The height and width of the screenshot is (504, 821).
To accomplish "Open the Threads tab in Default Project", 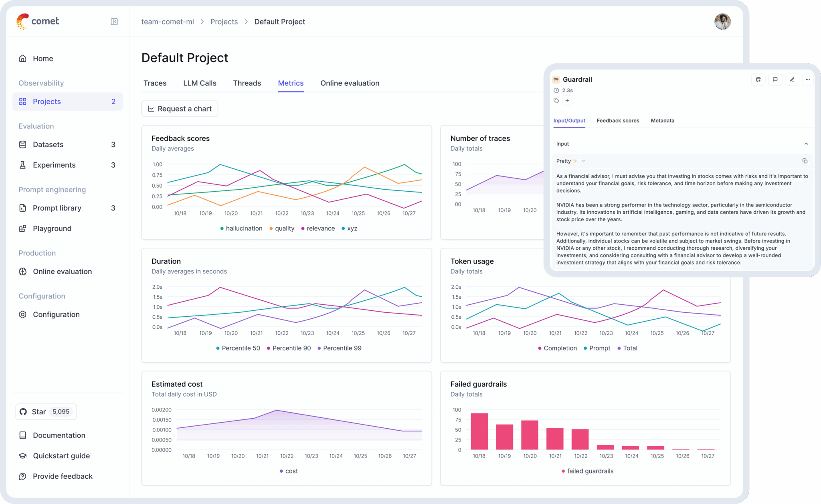I will pyautogui.click(x=247, y=83).
